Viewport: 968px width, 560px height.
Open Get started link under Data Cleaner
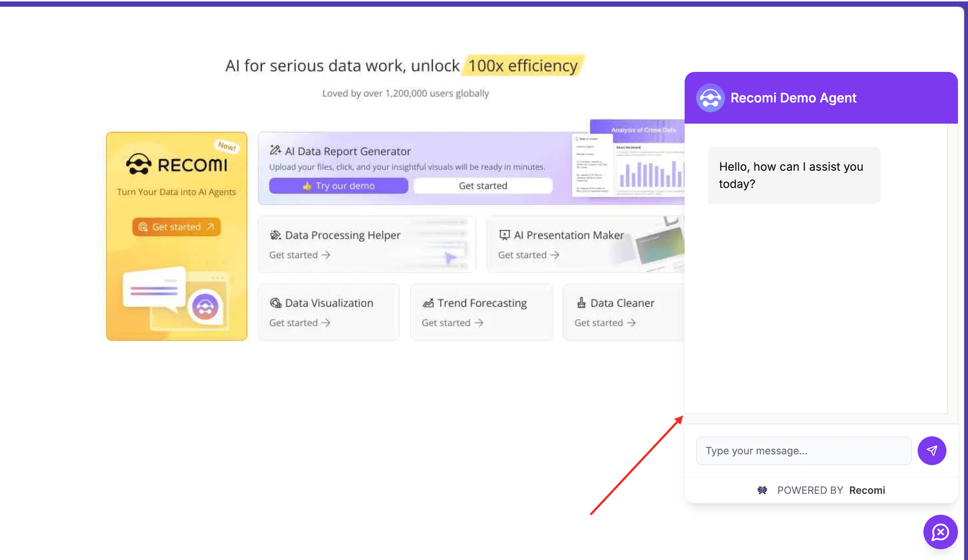[x=605, y=323]
